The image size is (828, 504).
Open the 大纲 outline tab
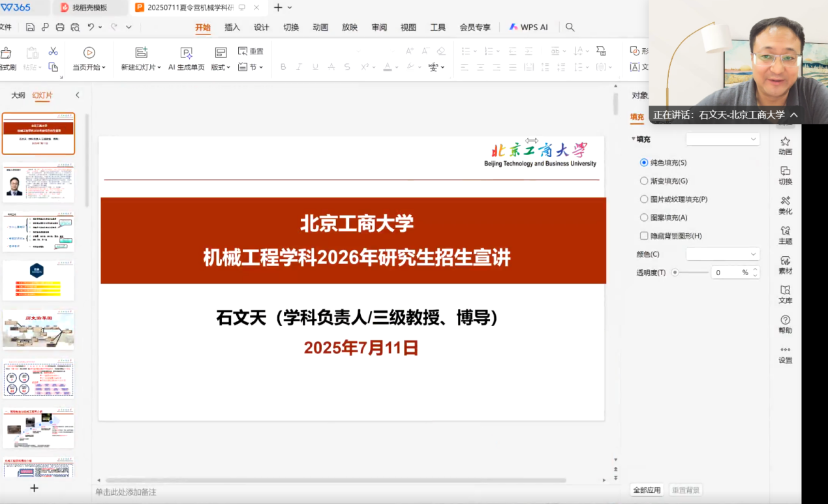pos(18,95)
